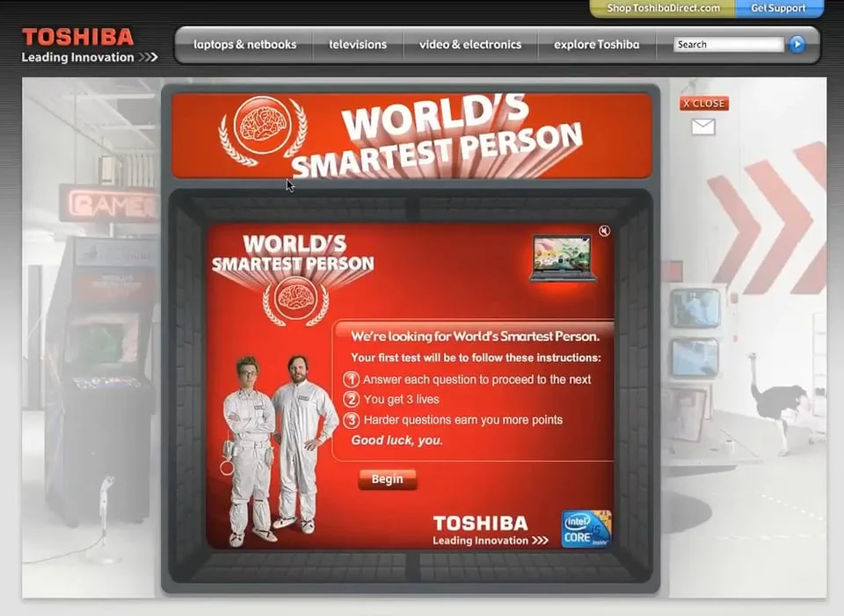This screenshot has height=616, width=844.
Task: Submit search with the blue arrow button
Action: 797,44
